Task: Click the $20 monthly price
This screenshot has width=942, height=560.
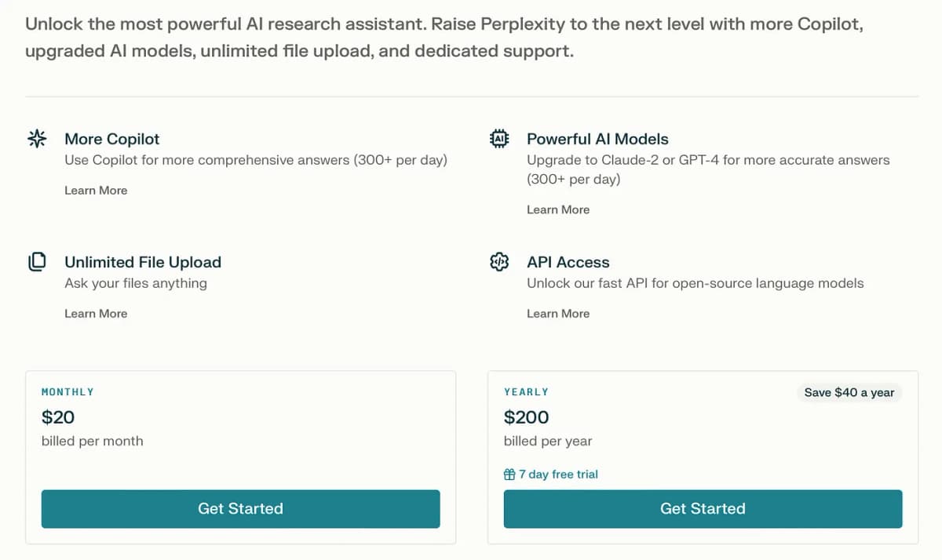Action: point(58,417)
